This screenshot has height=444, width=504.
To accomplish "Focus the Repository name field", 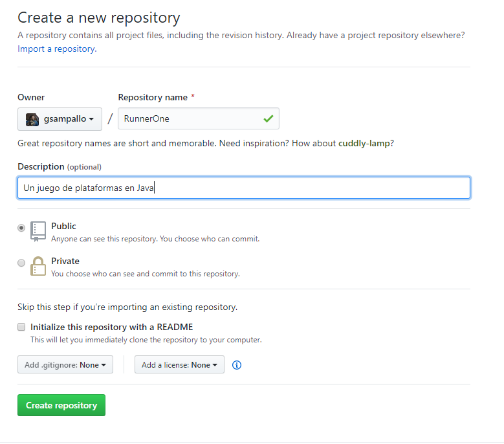I will tap(199, 118).
